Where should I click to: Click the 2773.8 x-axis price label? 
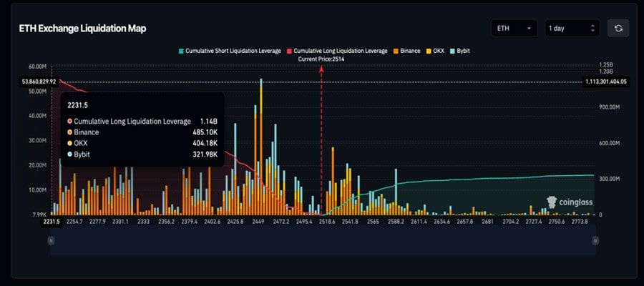[x=579, y=222]
